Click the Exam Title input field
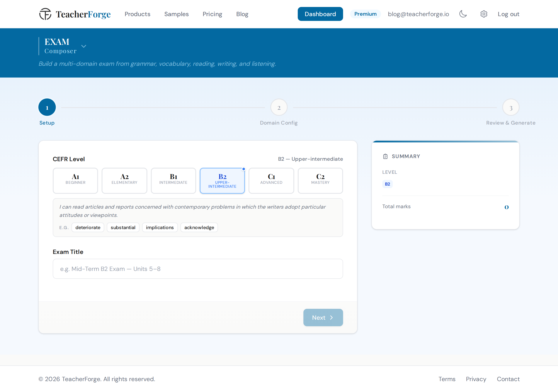Screen dimensions: 558x392 pos(198,269)
